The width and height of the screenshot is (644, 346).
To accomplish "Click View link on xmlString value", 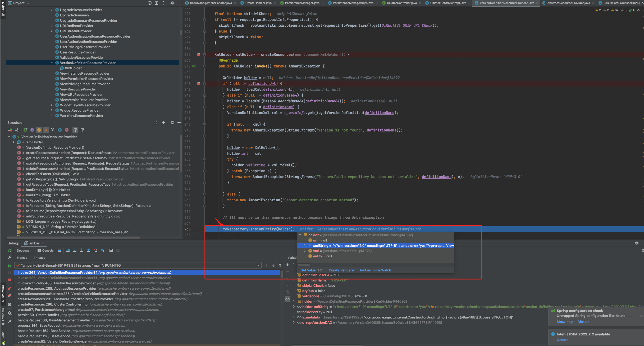I will (x=450, y=245).
